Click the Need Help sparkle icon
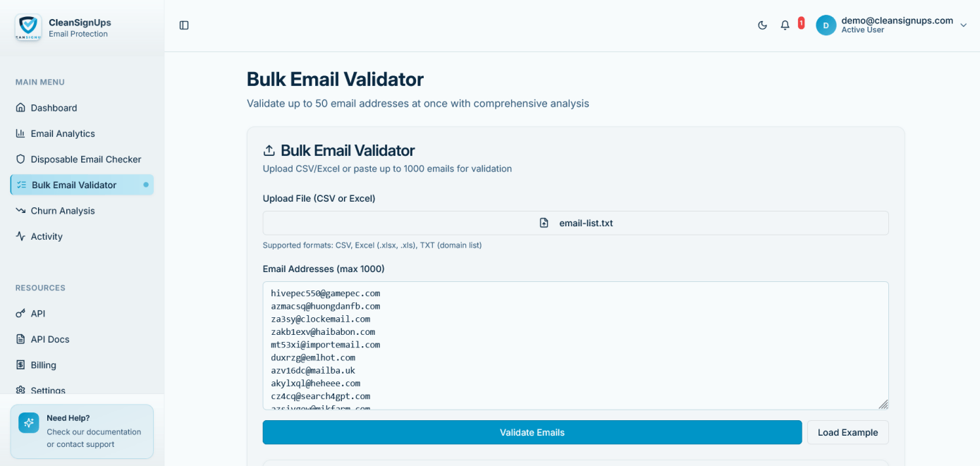Screen dimensions: 980x466 pyautogui.click(x=29, y=423)
